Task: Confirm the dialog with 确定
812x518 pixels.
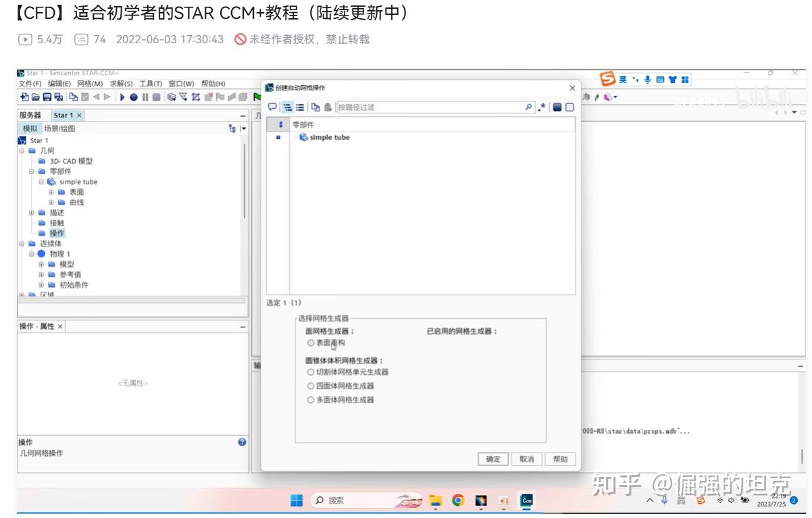Action: tap(493, 459)
